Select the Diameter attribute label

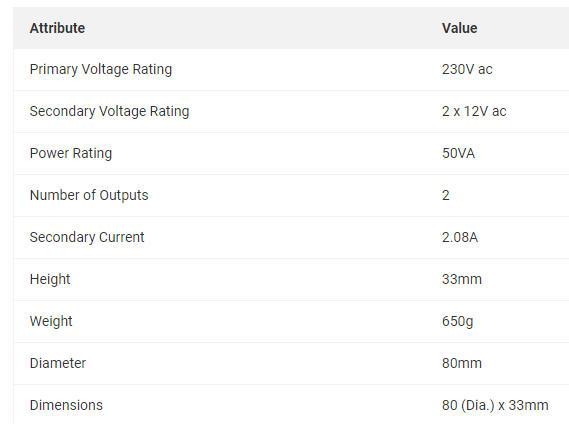click(x=58, y=363)
